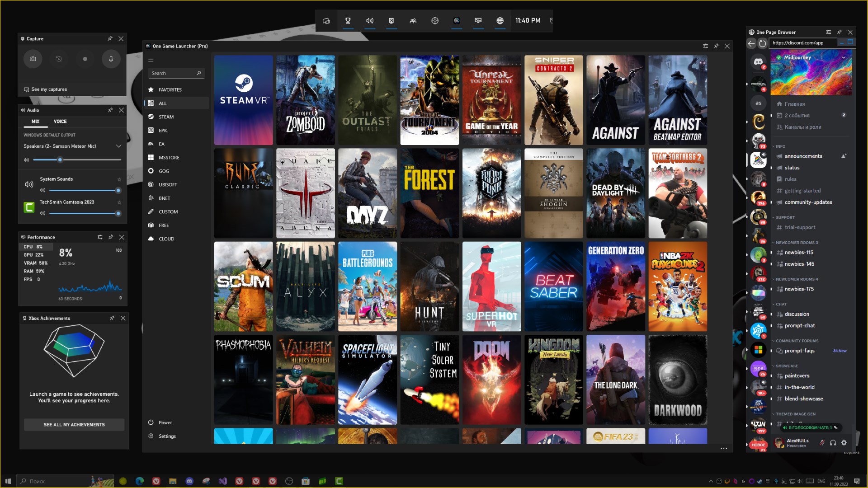
Task: Open the Audio widget from Game Bar toolbar
Action: click(370, 21)
